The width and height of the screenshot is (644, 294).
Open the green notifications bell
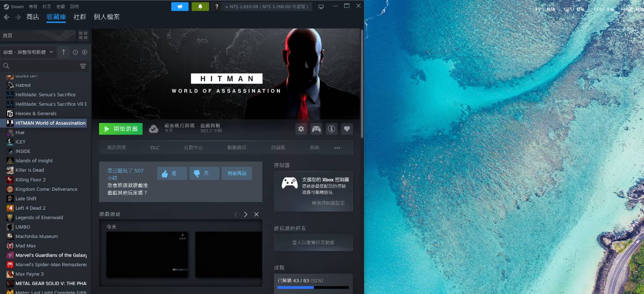200,6
